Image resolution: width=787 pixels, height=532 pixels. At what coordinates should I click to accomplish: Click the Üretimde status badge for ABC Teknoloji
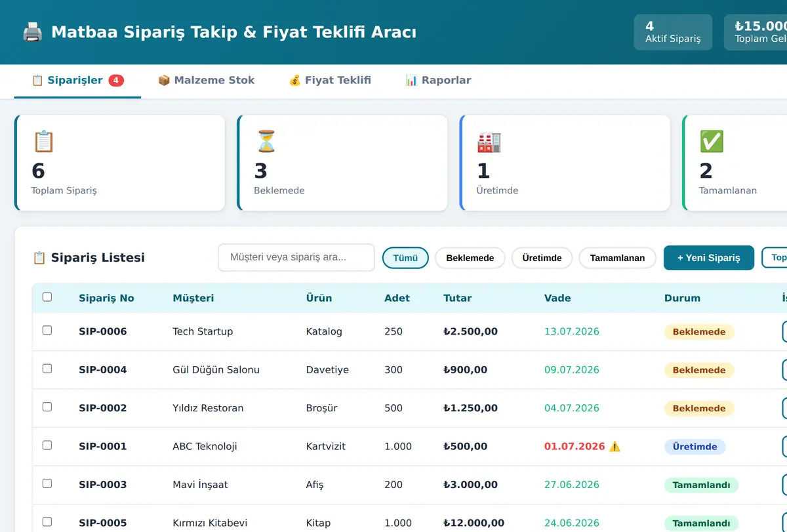click(x=695, y=447)
